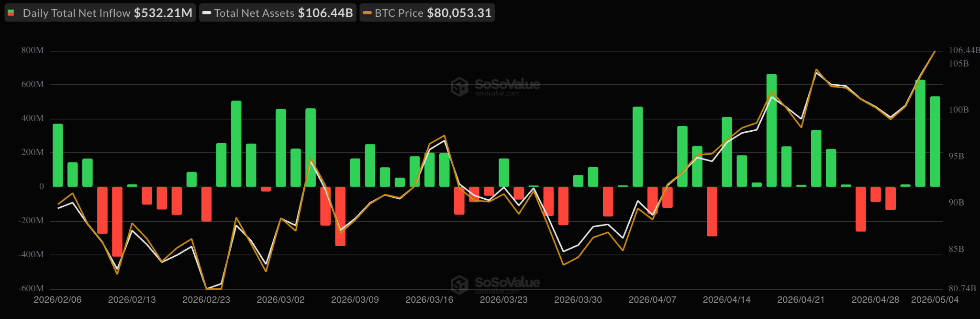Click the deepest red bar near -410M
The image size is (980, 319).
coord(117,222)
